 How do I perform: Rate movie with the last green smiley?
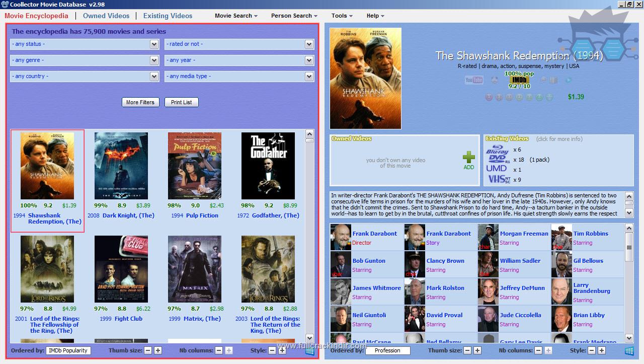pos(549,97)
